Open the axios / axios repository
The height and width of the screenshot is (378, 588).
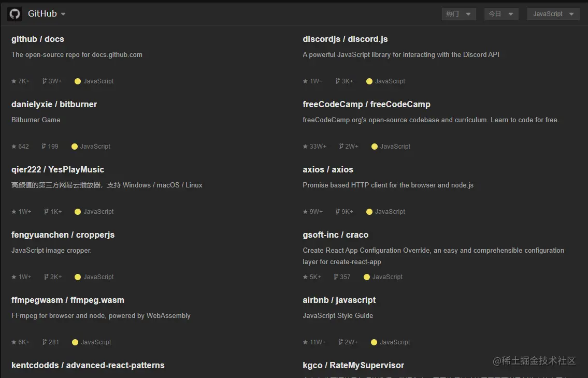pos(328,169)
